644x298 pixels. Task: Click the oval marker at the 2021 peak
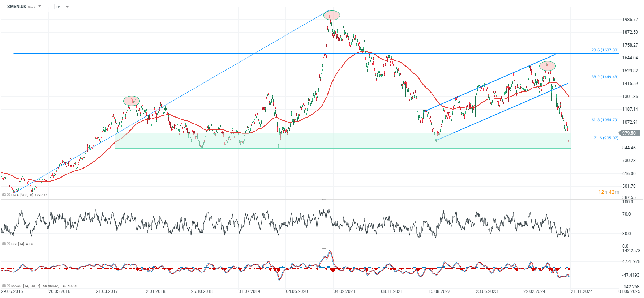pyautogui.click(x=331, y=15)
